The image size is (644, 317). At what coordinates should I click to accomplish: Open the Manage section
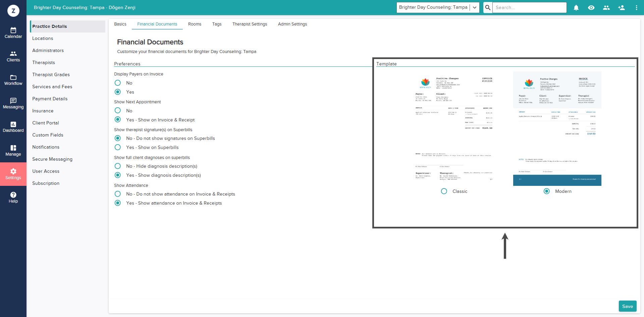[13, 151]
